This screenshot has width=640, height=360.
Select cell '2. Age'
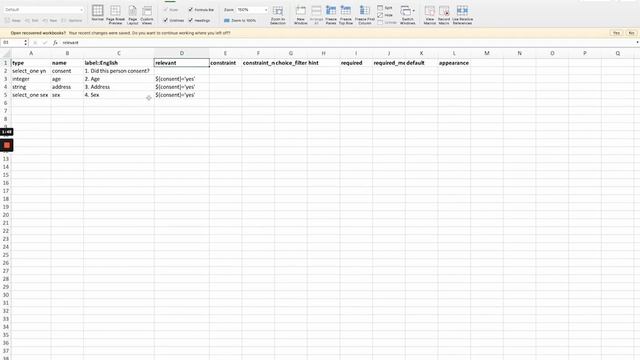119,79
